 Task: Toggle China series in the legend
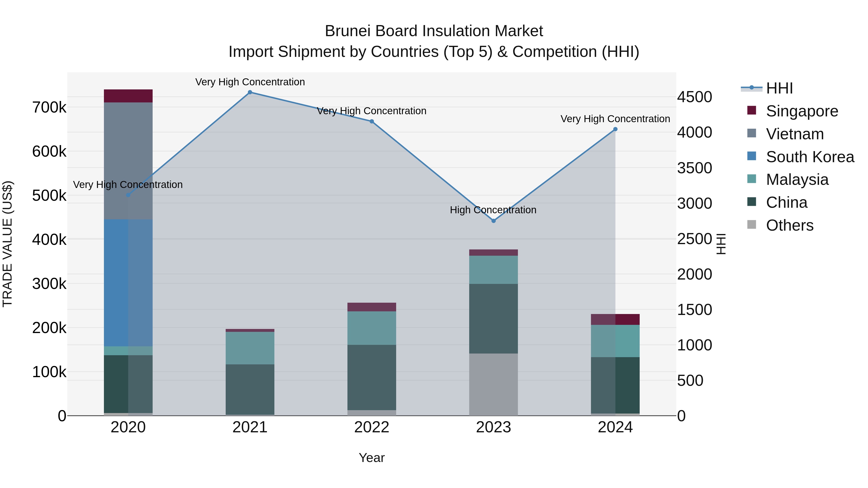click(x=777, y=202)
